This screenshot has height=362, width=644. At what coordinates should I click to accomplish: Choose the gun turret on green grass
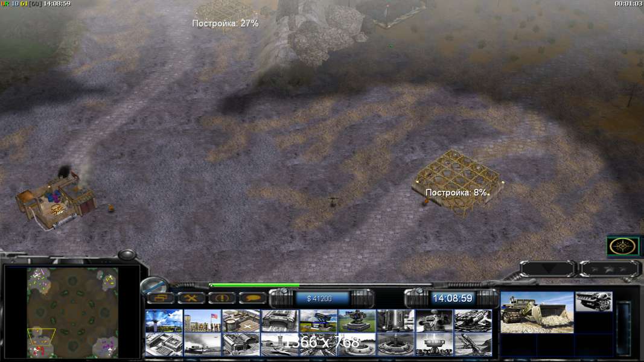click(357, 321)
